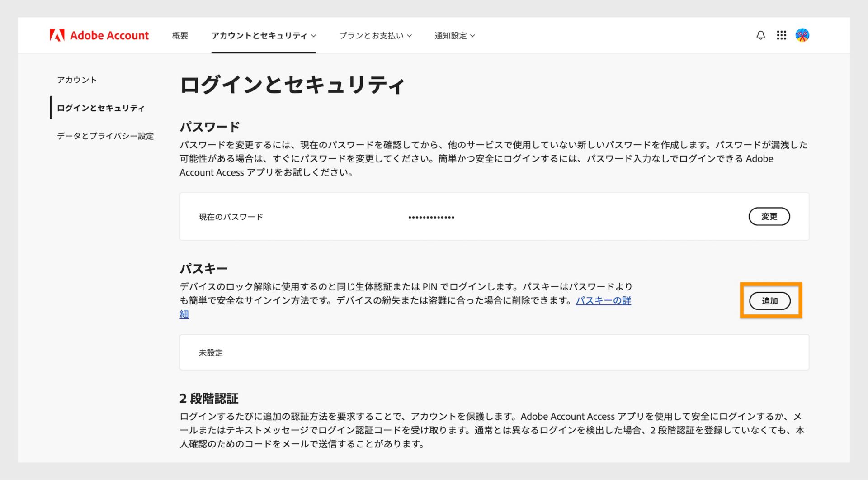Click the Adobe Account home link
The height and width of the screenshot is (480, 868).
[109, 35]
